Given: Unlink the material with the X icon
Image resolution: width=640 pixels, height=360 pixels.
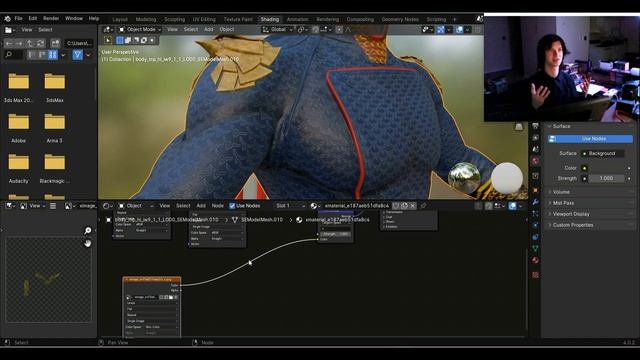Looking at the screenshot, I should (413, 206).
